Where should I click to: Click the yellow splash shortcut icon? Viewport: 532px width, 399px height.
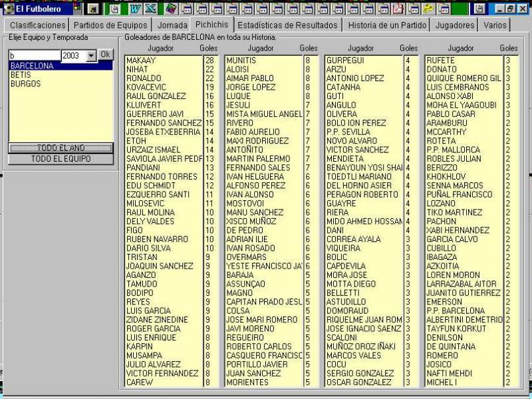pos(428,9)
